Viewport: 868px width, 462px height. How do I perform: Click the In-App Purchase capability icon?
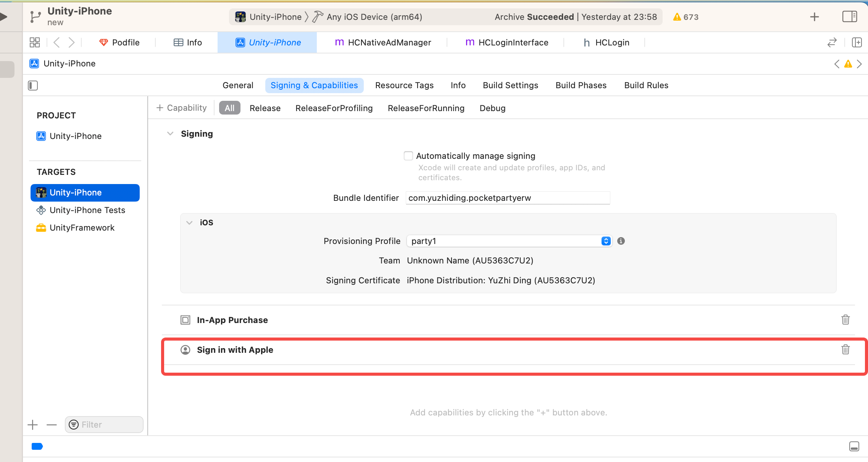[186, 320]
